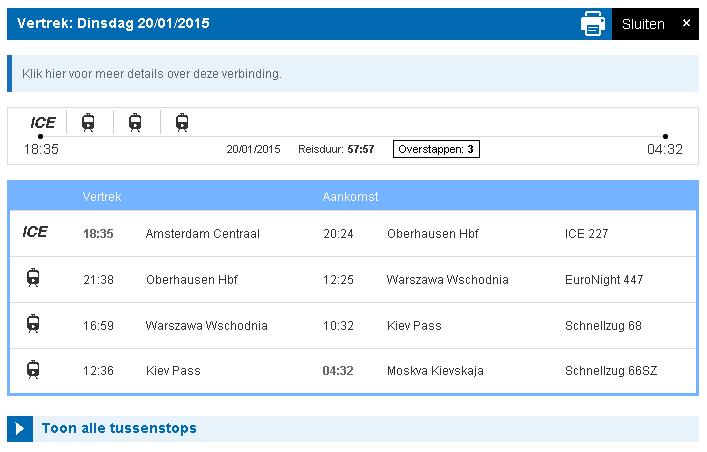707x452 pixels.
Task: Click the 18:35 departure timeline marker
Action: point(40,137)
